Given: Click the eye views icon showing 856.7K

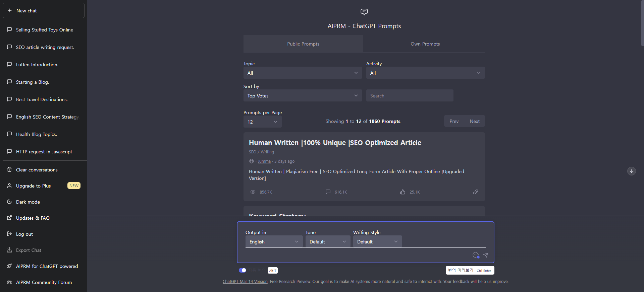Looking at the screenshot, I should point(253,192).
